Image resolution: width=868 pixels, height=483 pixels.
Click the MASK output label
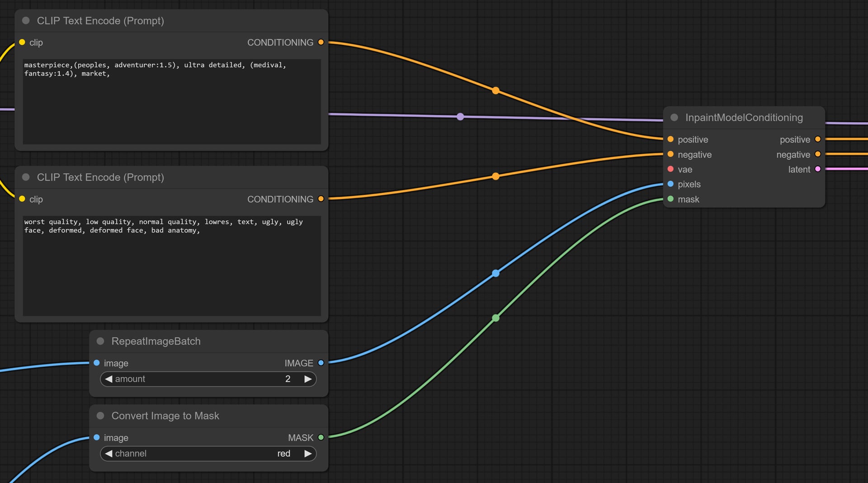301,438
